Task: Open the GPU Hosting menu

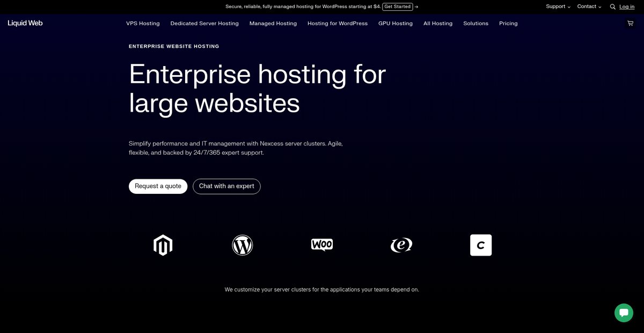Action: (x=396, y=24)
